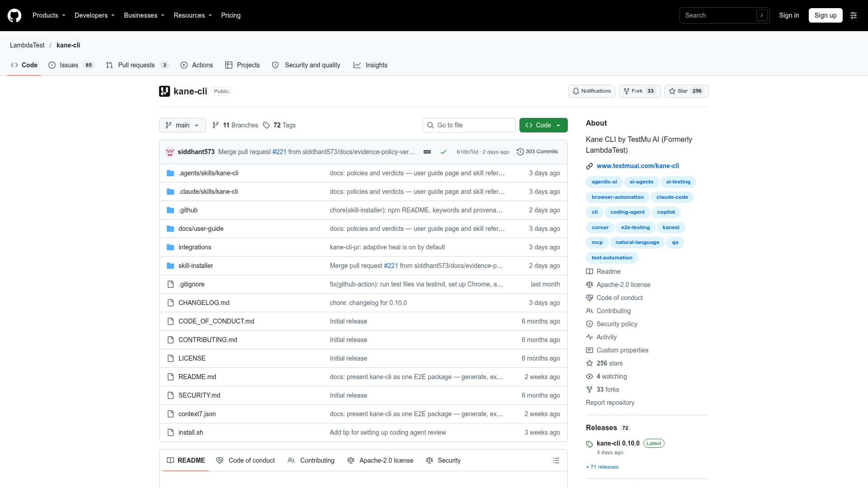View the green check status for latest commit
The width and height of the screenshot is (868, 488).
(443, 152)
